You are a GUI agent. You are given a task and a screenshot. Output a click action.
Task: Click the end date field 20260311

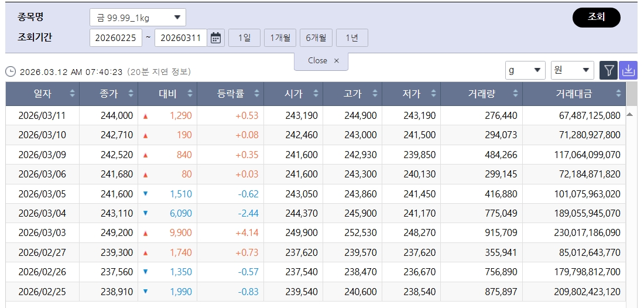181,38
